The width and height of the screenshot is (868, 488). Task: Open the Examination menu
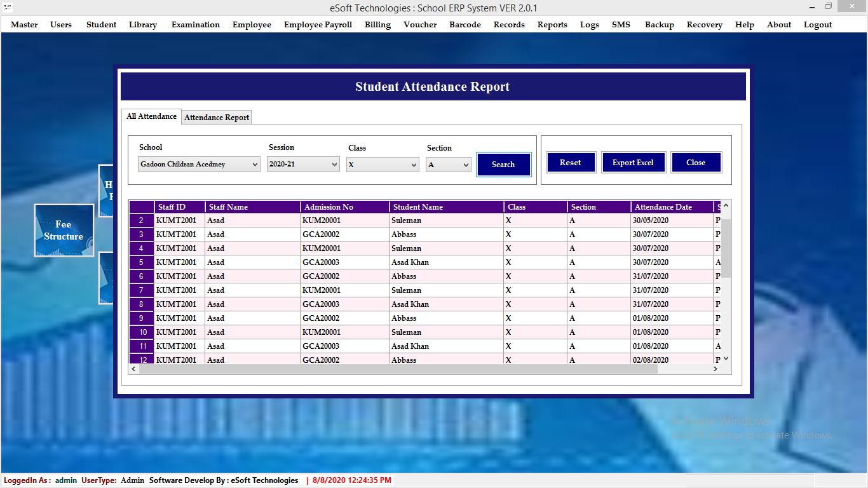196,25
